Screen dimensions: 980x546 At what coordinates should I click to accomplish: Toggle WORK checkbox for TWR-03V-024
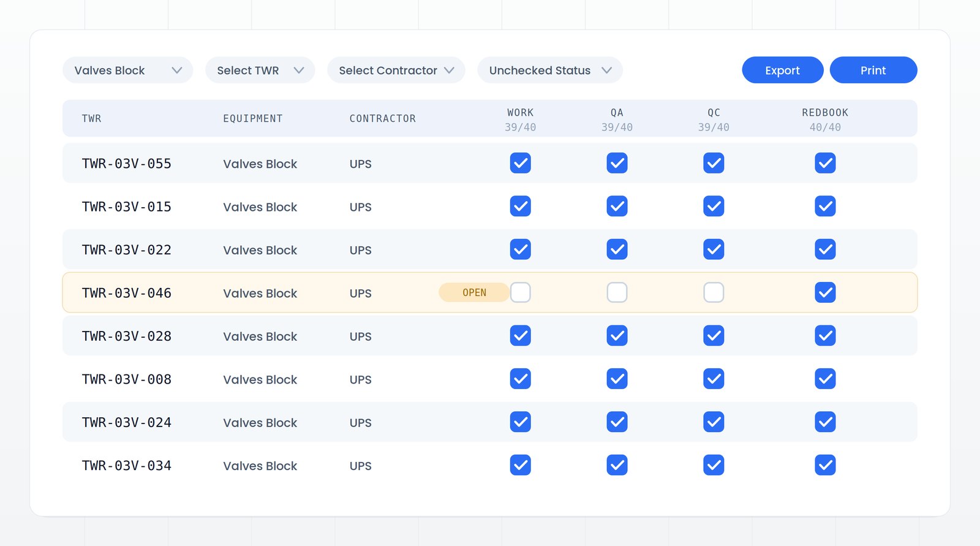click(520, 422)
